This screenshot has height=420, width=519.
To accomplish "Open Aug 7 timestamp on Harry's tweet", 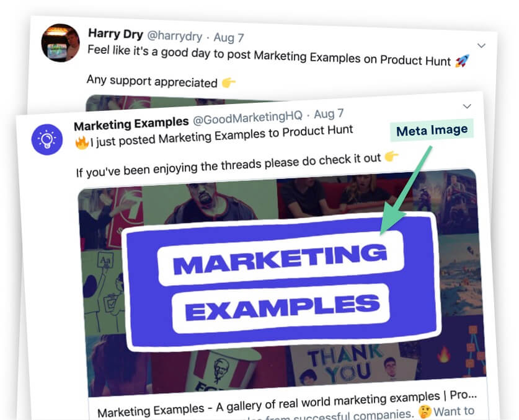I will point(229,37).
